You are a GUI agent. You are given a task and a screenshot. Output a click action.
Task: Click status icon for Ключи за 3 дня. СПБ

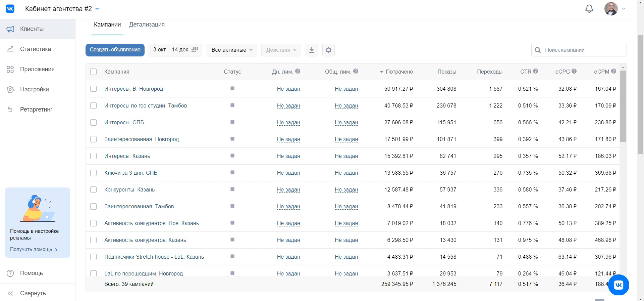pos(232,172)
